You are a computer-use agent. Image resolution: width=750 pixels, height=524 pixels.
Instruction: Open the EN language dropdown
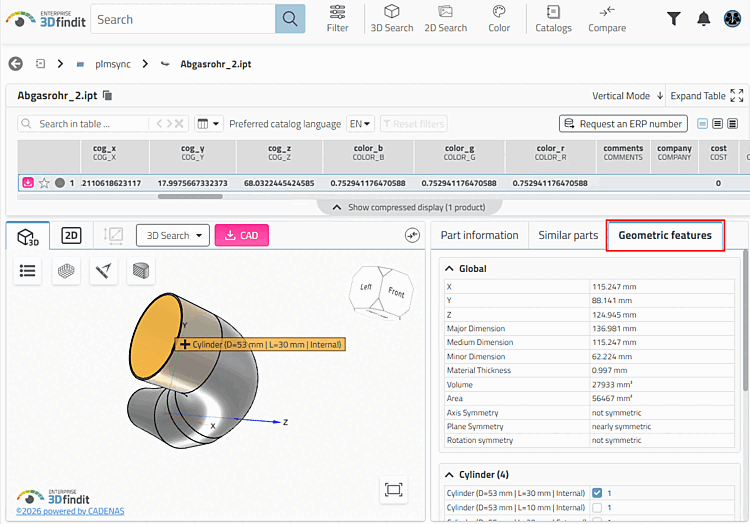(360, 124)
